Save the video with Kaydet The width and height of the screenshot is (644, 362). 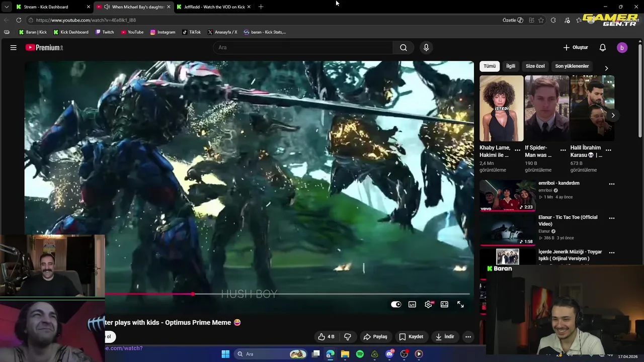pos(411,336)
